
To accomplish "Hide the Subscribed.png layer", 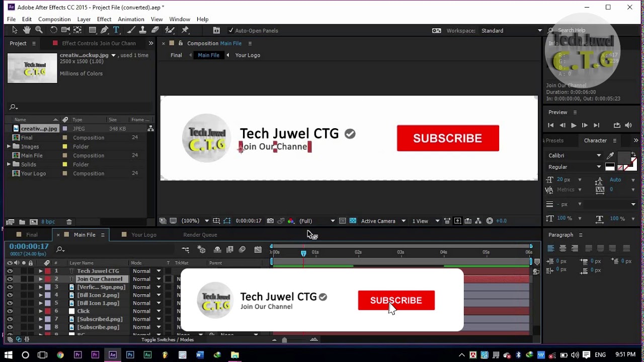I will [10, 319].
